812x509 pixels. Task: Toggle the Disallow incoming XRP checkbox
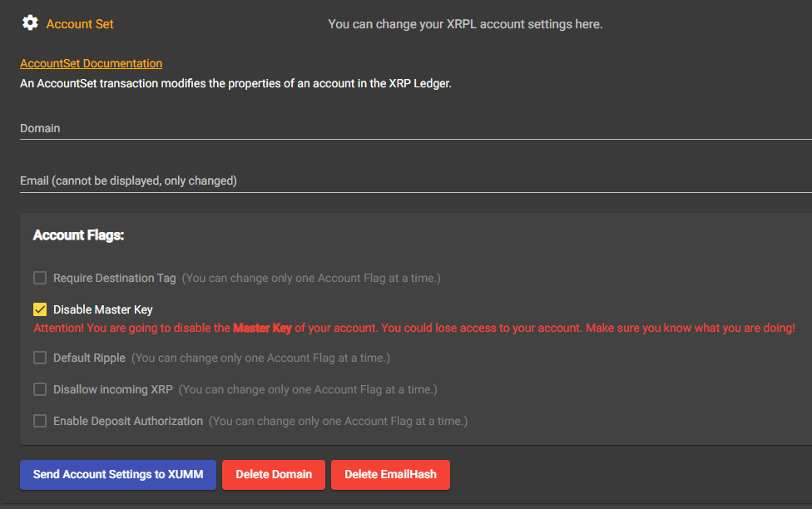40,389
